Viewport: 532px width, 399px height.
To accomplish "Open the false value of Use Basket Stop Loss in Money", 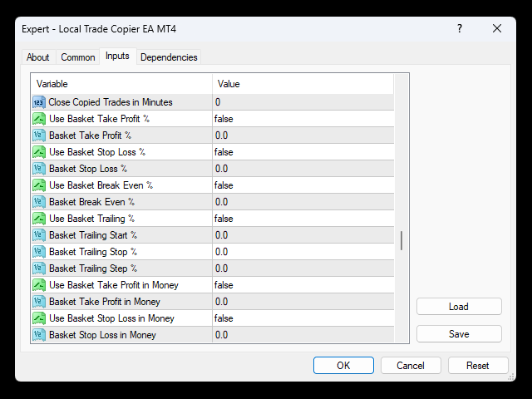I will tap(303, 318).
